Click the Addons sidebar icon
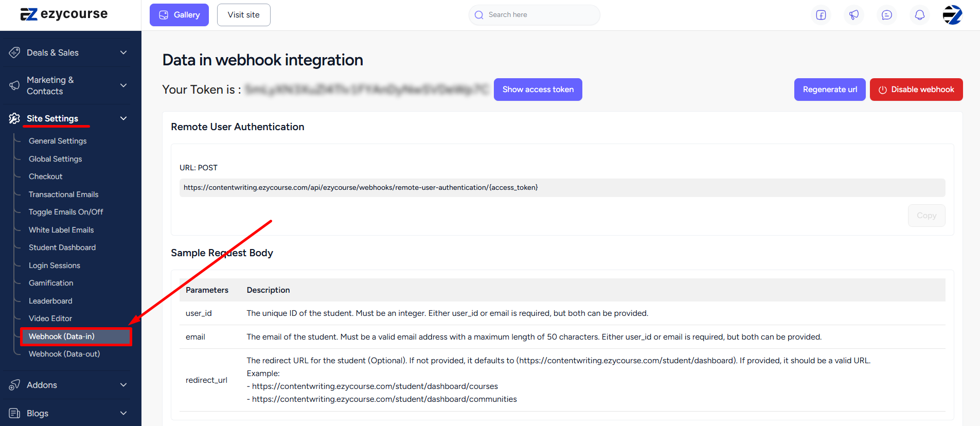Image resolution: width=980 pixels, height=426 pixels. [x=14, y=385]
